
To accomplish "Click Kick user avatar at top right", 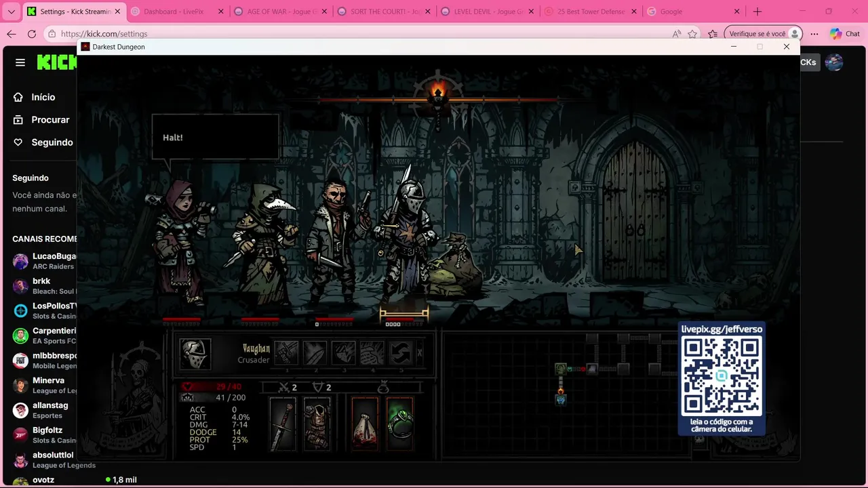I will tap(834, 62).
